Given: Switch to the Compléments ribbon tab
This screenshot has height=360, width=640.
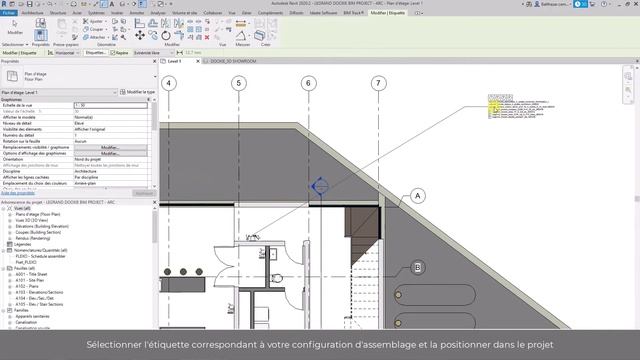Looking at the screenshot, I should click(x=271, y=13).
